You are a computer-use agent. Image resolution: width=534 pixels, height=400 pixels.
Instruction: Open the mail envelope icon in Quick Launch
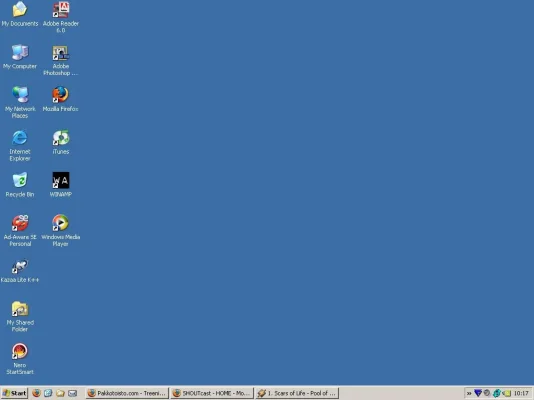pos(72,393)
